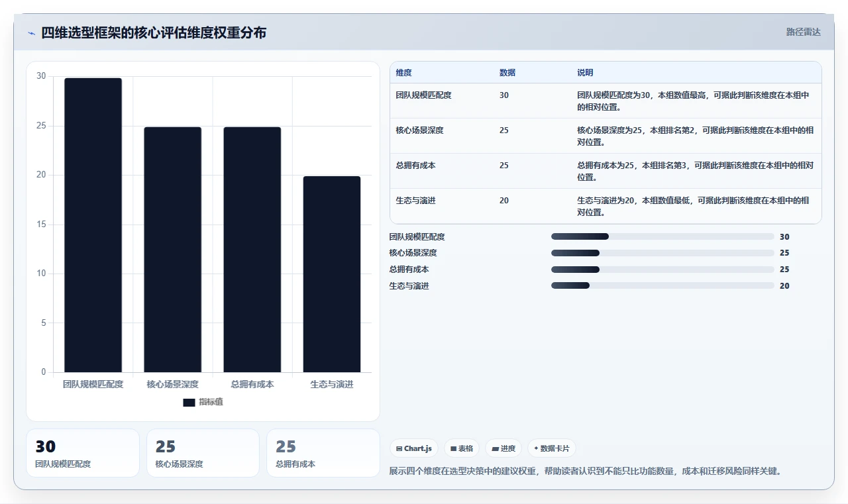This screenshot has height=504, width=848.
Task: Select the Chart.js tag chip
Action: pyautogui.click(x=414, y=448)
